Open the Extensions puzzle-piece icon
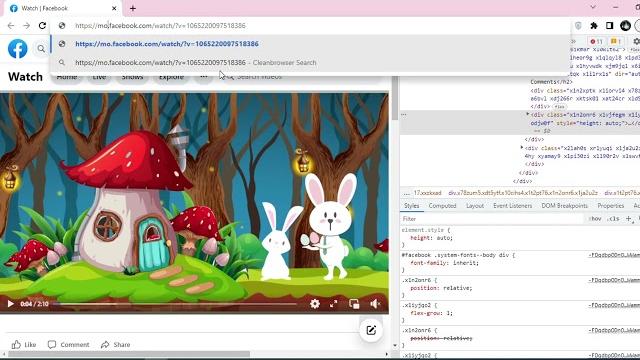The image size is (640, 360). (594, 26)
